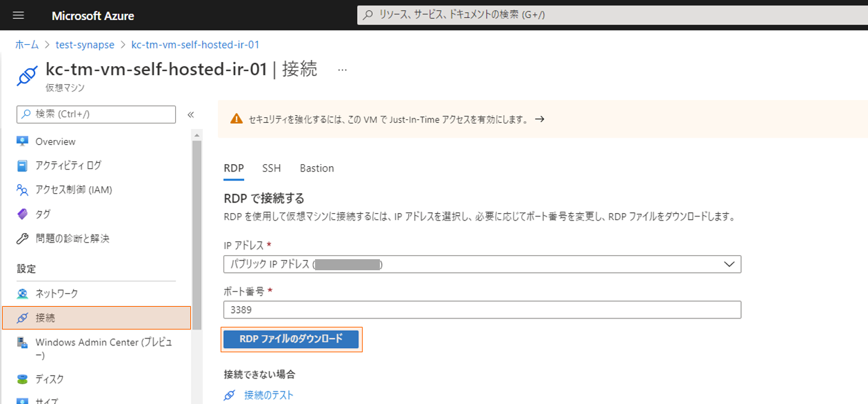
Task: Click the Overview monitor icon
Action: coord(23,141)
